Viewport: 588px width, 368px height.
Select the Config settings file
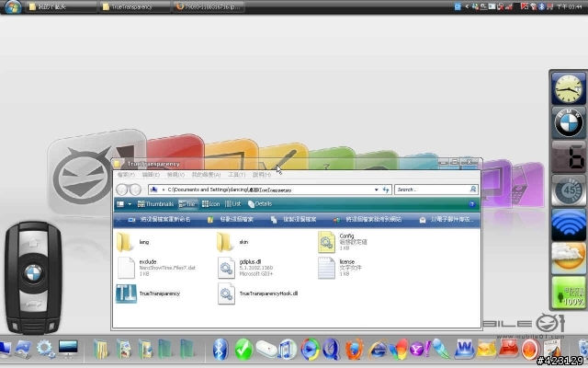[x=343, y=242]
